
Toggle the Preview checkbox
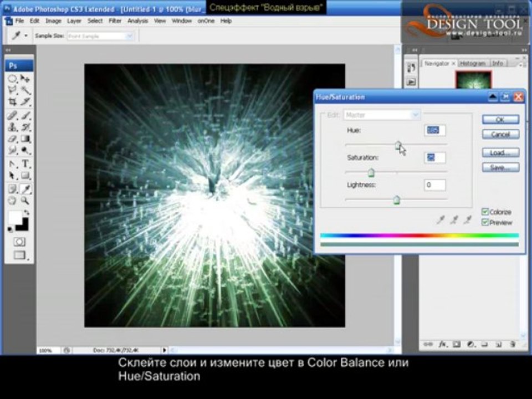pyautogui.click(x=485, y=223)
